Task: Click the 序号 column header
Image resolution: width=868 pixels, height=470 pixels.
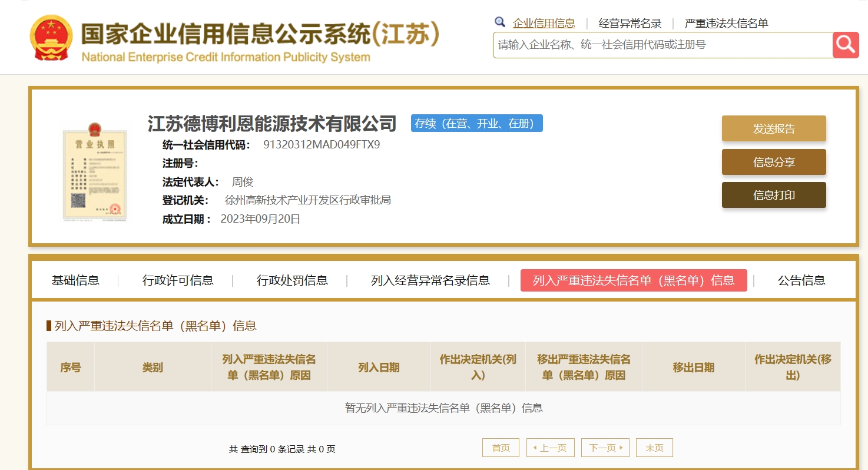Action: click(71, 368)
